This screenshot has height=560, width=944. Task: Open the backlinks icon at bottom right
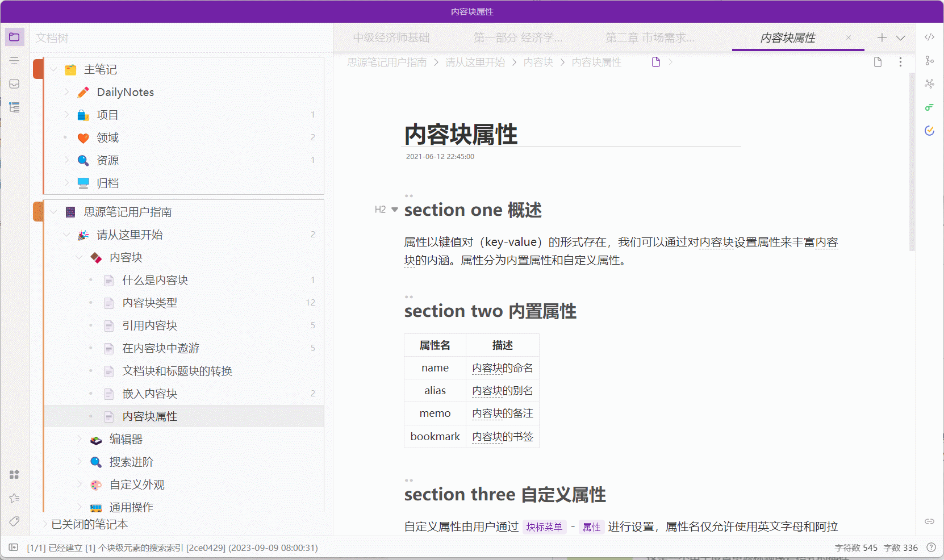pyautogui.click(x=929, y=521)
